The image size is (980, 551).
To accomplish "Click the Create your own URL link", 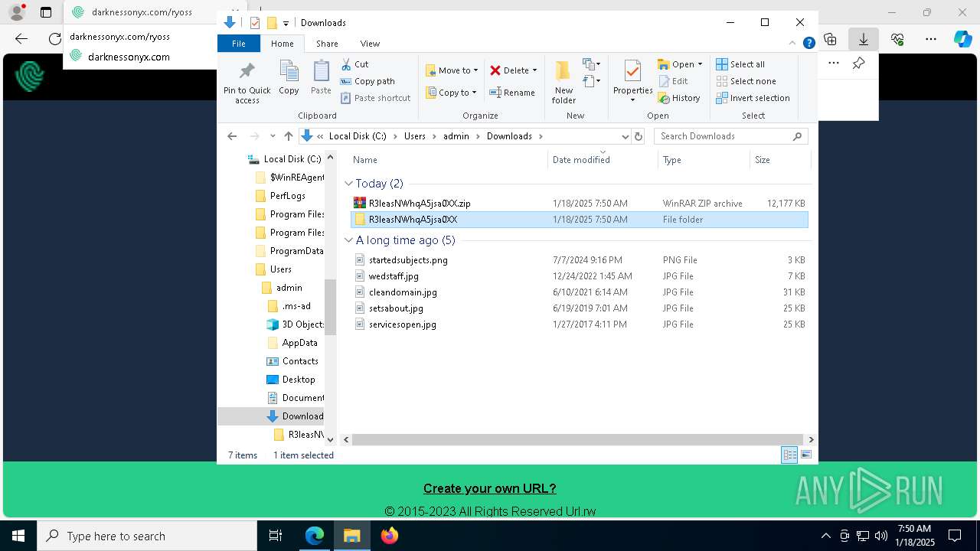I will pyautogui.click(x=490, y=488).
